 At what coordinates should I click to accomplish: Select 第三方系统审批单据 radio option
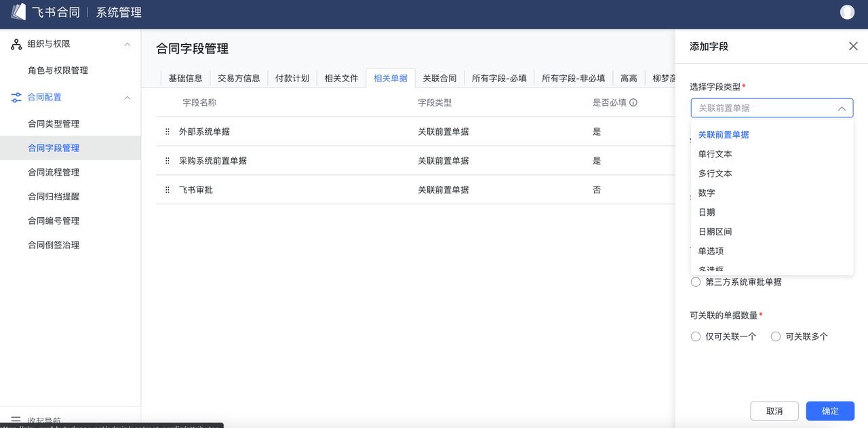click(696, 282)
